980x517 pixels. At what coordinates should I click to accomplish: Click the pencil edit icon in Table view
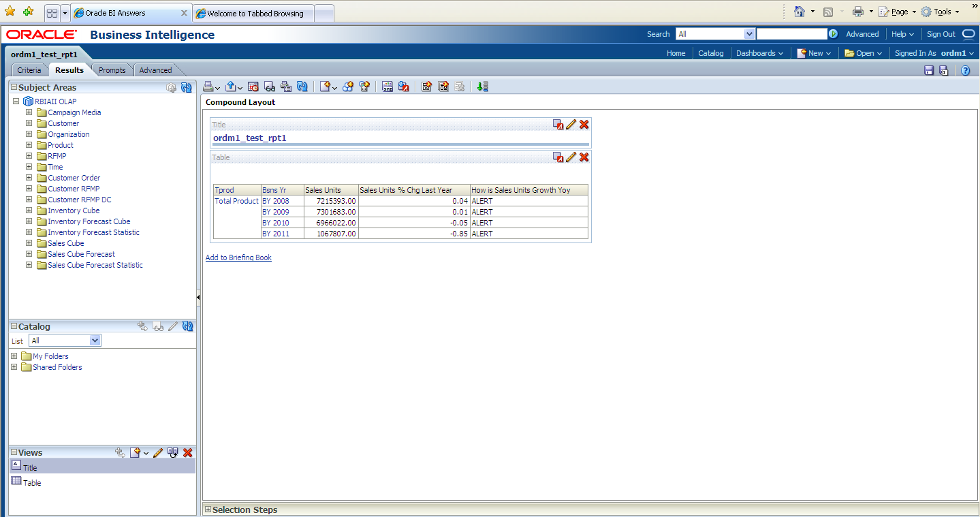pos(571,157)
